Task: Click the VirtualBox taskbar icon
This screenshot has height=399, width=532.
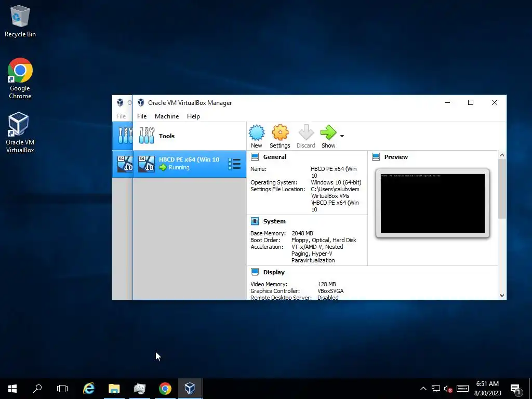Action: (x=190, y=389)
